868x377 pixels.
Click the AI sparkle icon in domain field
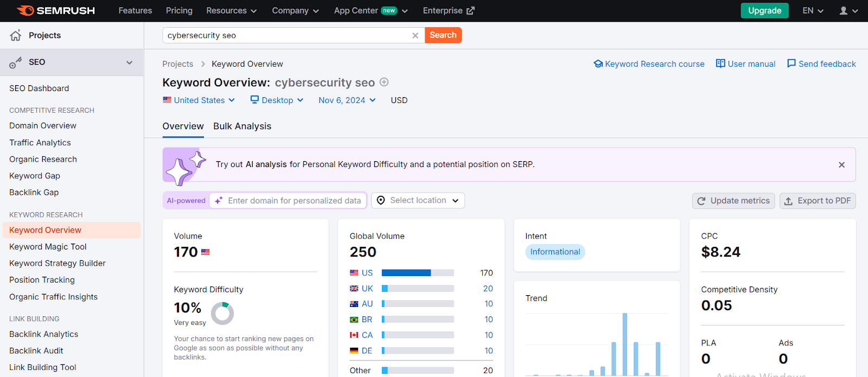point(219,200)
